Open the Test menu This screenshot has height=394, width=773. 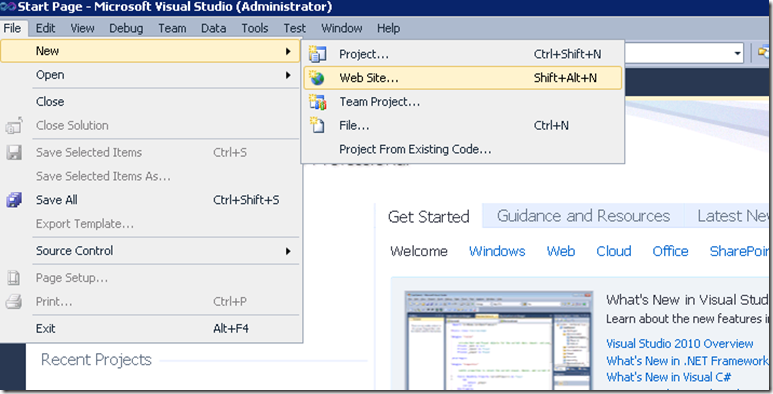pyautogui.click(x=294, y=28)
